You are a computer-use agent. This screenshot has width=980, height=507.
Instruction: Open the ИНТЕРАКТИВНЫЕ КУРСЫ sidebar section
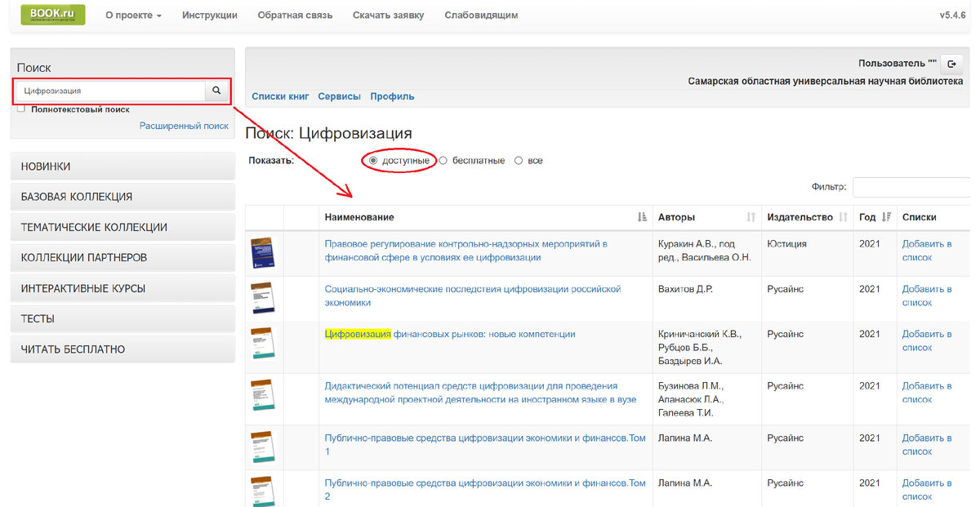(122, 288)
